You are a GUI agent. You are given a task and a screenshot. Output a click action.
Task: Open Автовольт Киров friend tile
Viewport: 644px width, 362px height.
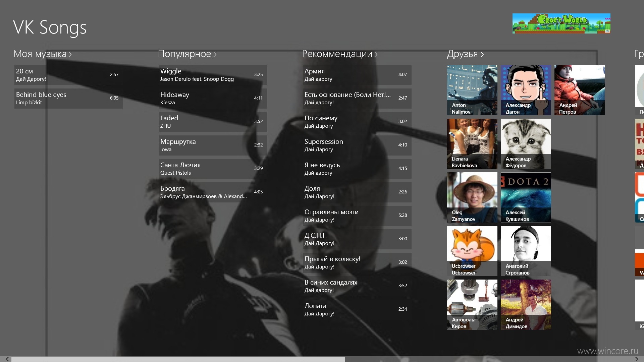(x=472, y=305)
